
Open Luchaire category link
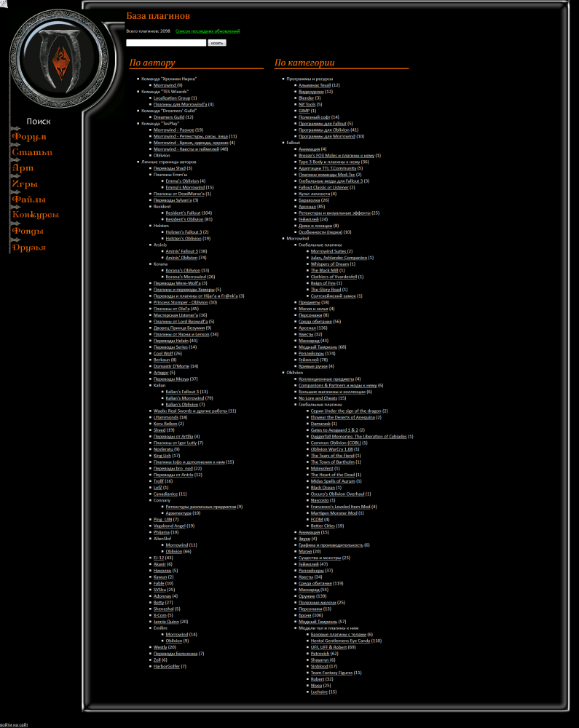pos(319,692)
